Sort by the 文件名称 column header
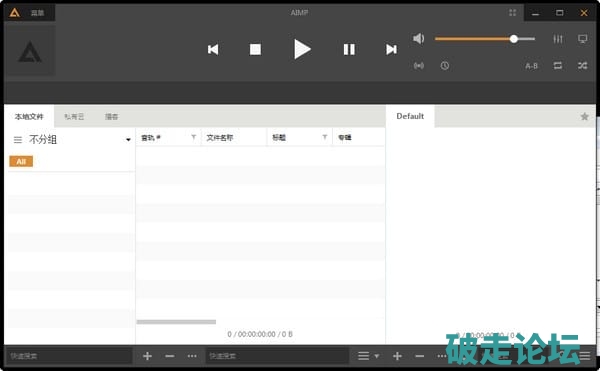Image resolution: width=600 pixels, height=371 pixels. coord(233,137)
